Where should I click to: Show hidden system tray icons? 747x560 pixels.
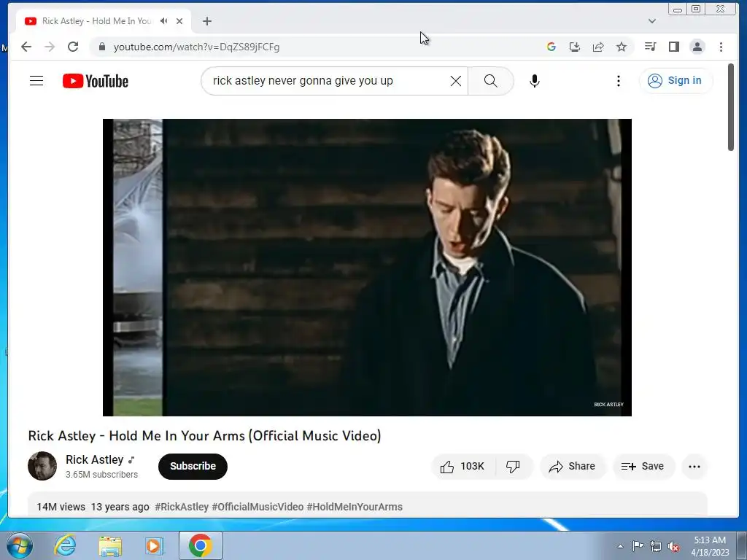(x=620, y=546)
